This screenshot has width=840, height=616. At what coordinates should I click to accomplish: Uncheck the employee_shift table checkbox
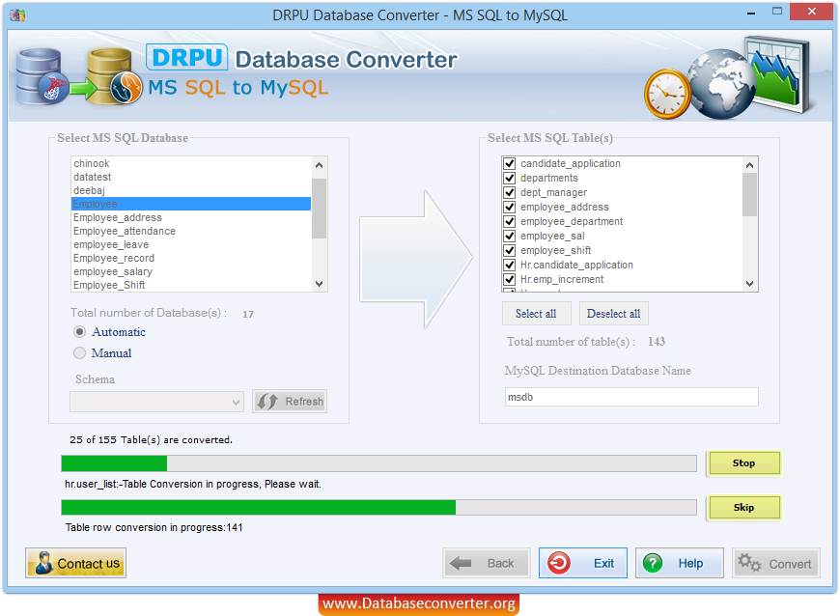click(x=510, y=250)
